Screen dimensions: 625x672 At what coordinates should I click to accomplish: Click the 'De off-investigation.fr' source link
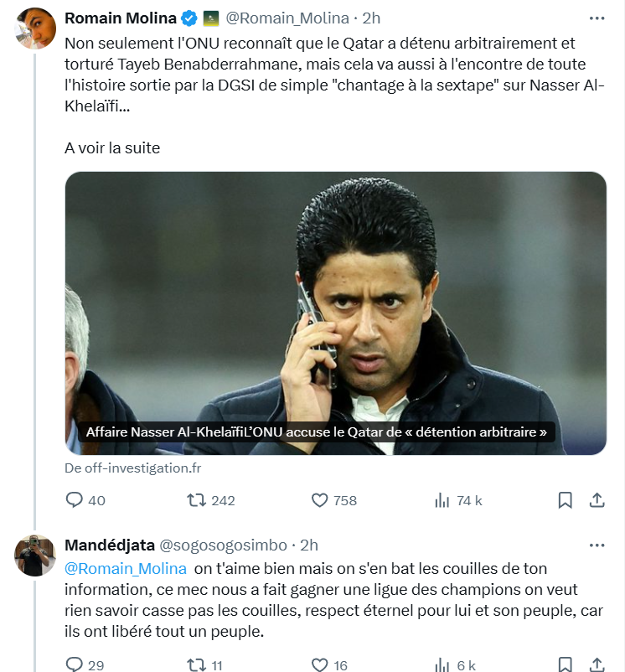132,468
